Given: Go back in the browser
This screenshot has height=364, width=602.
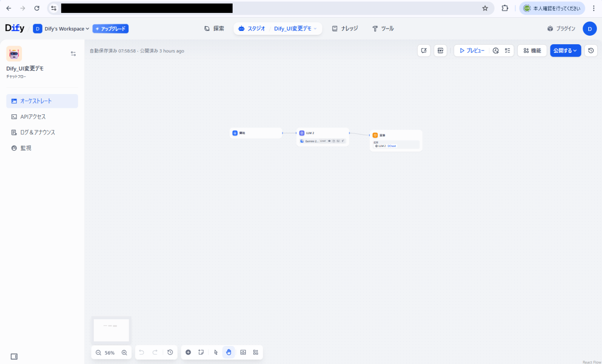Looking at the screenshot, I should pyautogui.click(x=9, y=8).
